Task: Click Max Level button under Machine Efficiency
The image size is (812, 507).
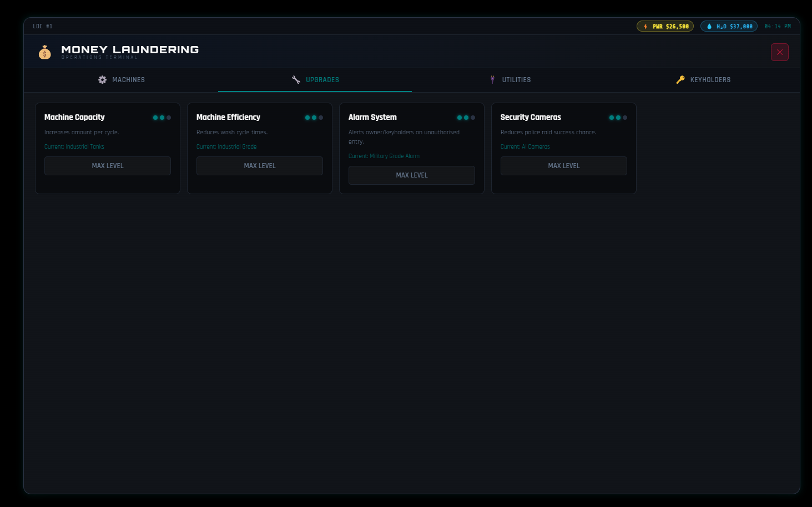Action: (260, 166)
